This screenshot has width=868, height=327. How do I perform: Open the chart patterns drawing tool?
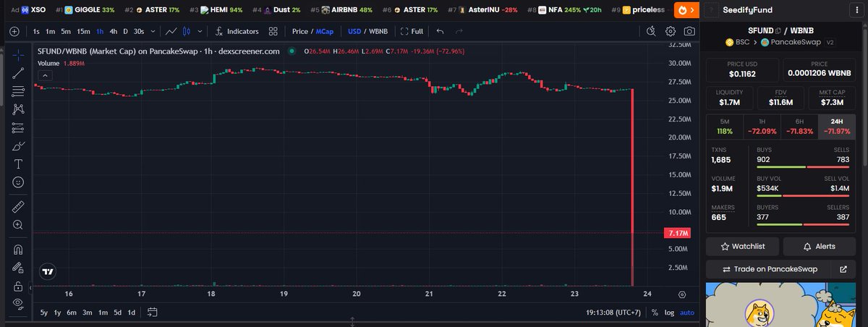coord(18,109)
